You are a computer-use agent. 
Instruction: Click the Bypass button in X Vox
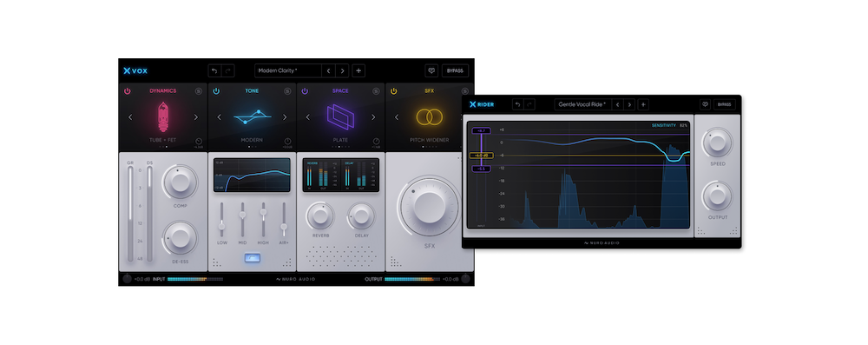pyautogui.click(x=455, y=71)
